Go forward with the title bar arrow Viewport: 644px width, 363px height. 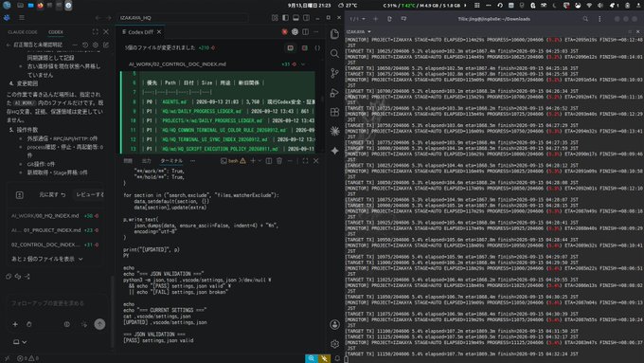[108, 18]
